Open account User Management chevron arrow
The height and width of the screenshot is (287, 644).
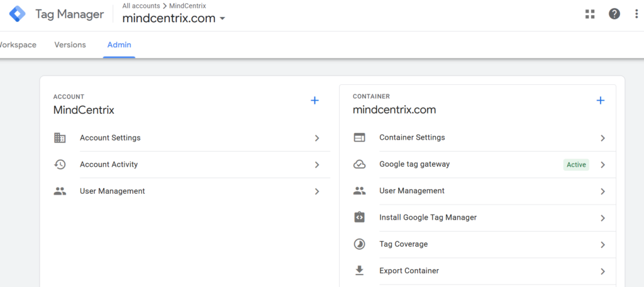(x=317, y=191)
